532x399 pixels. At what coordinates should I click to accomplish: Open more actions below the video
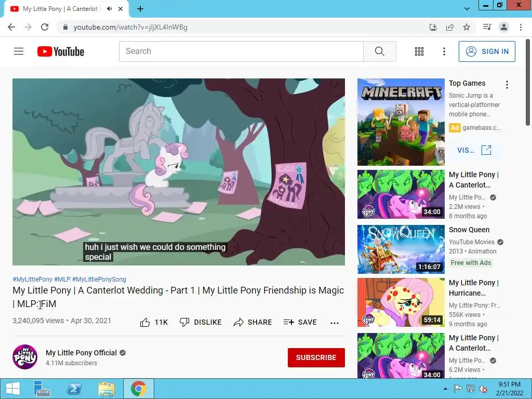pyautogui.click(x=335, y=323)
